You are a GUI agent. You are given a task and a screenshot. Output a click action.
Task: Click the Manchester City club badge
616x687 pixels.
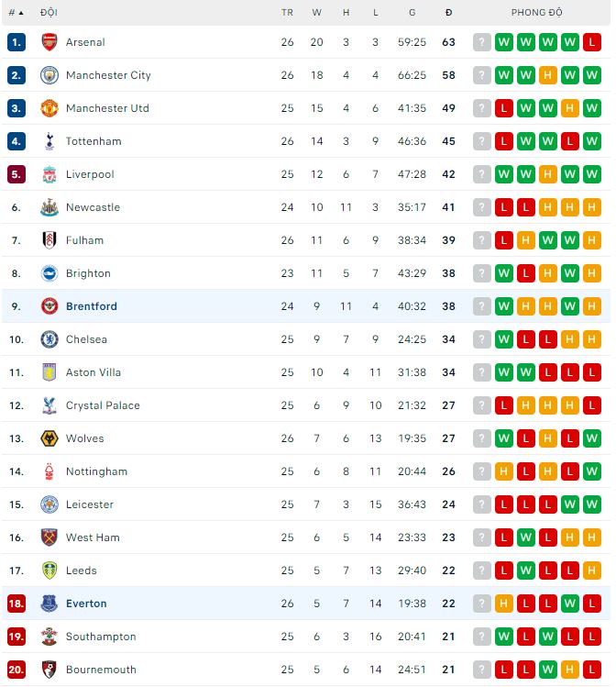coord(49,75)
